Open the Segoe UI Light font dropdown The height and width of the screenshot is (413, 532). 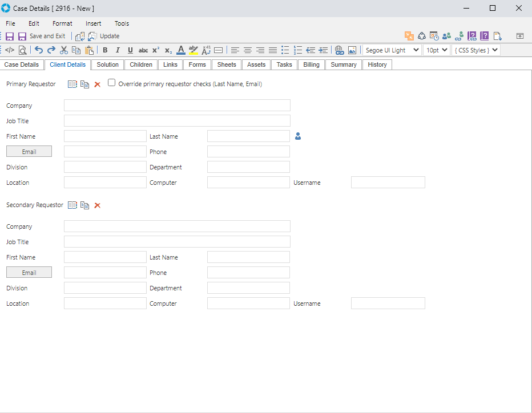(x=392, y=50)
